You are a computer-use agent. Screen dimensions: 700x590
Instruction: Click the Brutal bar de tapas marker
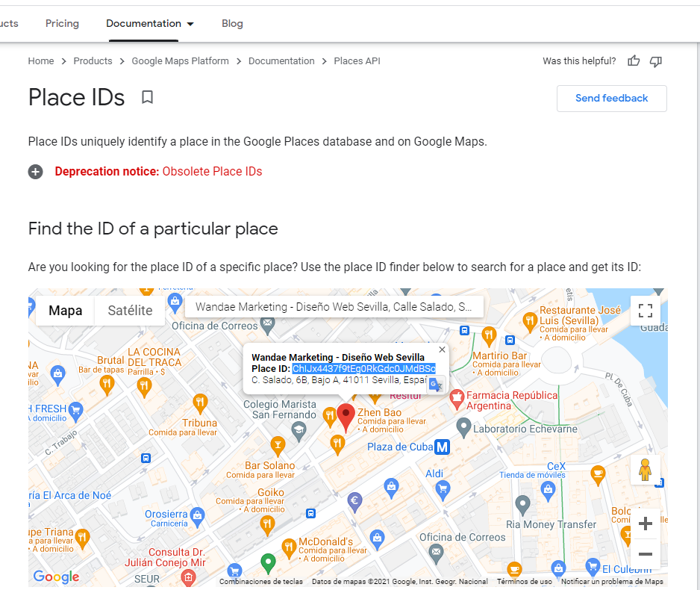pos(107,385)
